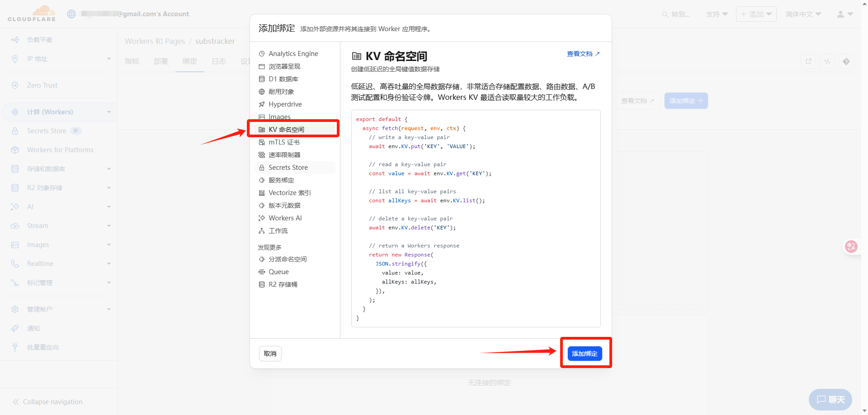
Task: Open 通知 in sidebar
Action: [x=33, y=328]
